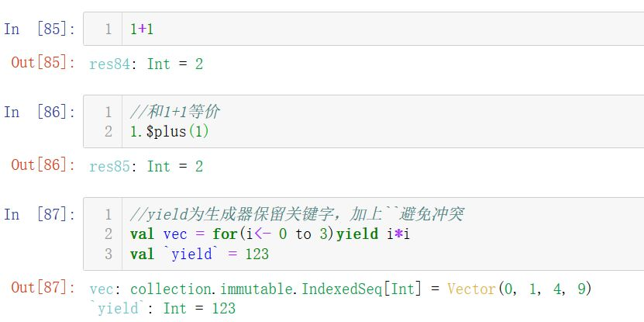The height and width of the screenshot is (322, 644).
Task: Click the Out[85] output prompt
Action: 43,63
